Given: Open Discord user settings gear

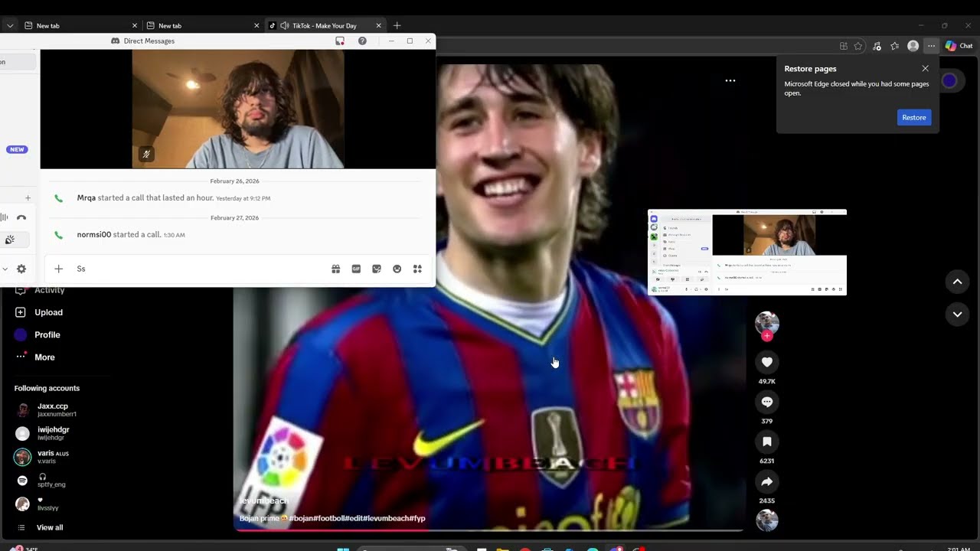Looking at the screenshot, I should (x=21, y=269).
